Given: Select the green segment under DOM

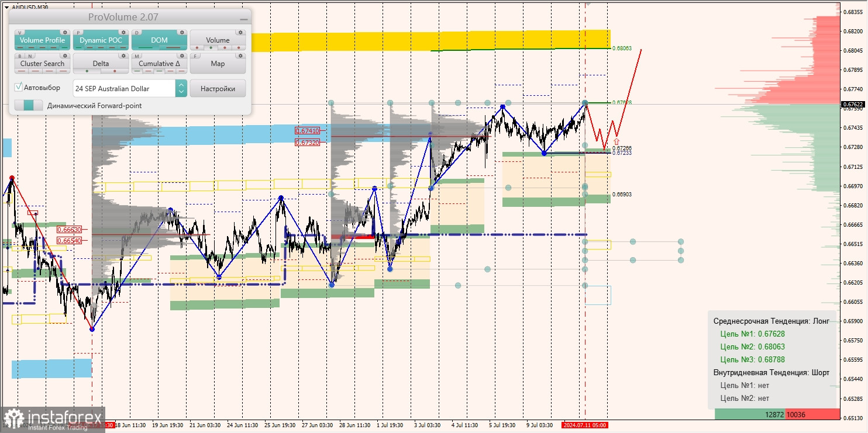Looking at the screenshot, I should tap(145, 47).
